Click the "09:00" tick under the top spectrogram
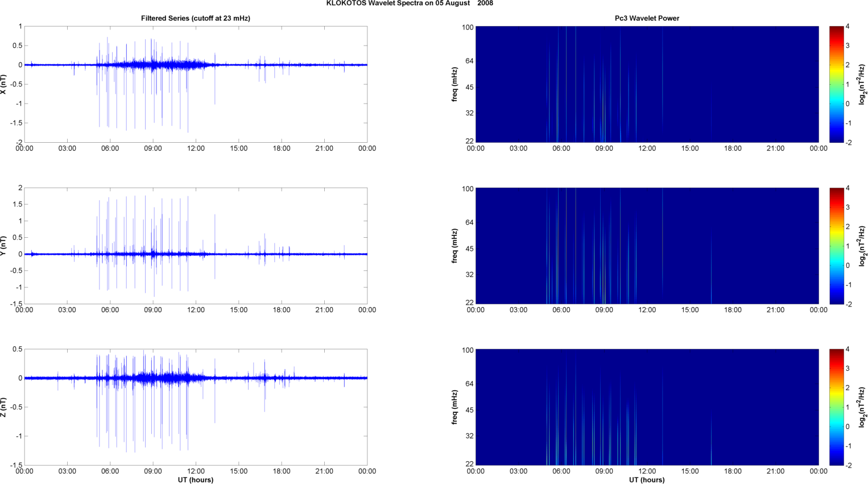868x484 pixels. click(x=604, y=148)
